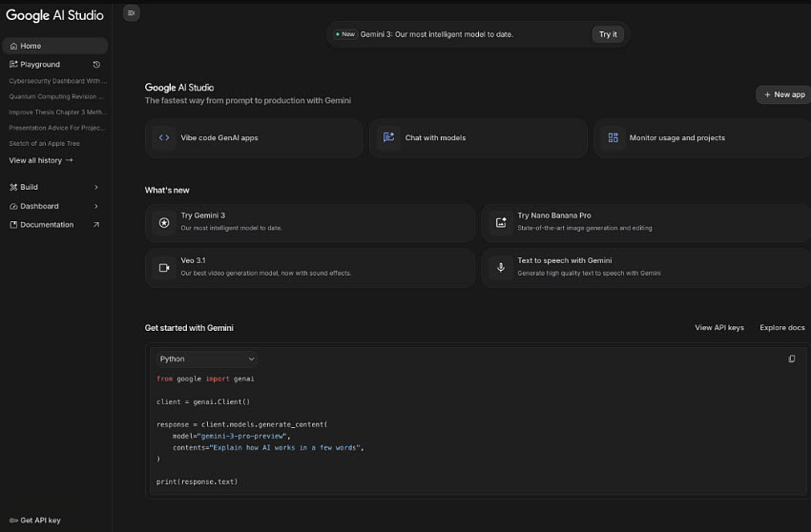
Task: Copy the Python code snippet
Action: (x=791, y=358)
